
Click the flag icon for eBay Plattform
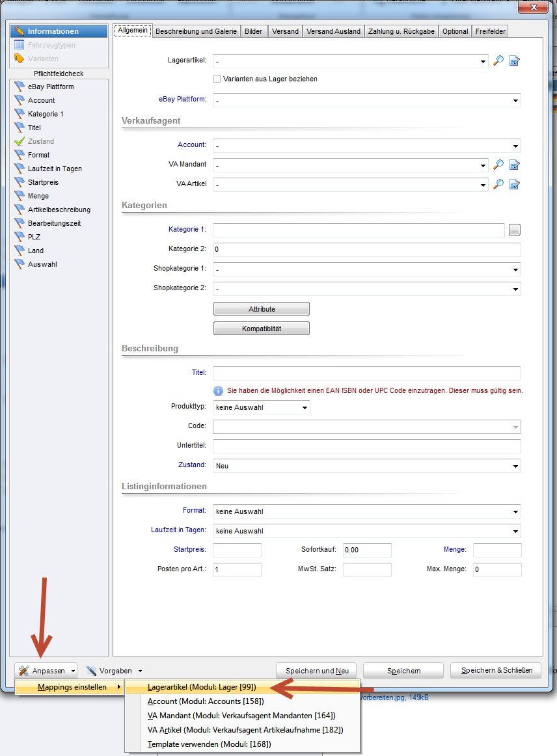[20, 87]
